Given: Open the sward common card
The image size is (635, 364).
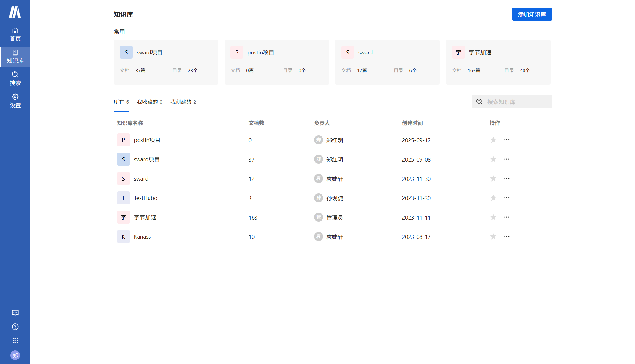Looking at the screenshot, I should (x=387, y=62).
